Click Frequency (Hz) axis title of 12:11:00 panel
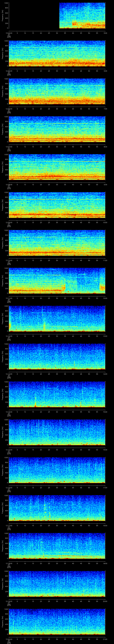Image resolution: width=114 pixels, height=644 pixels. click(x=3, y=281)
